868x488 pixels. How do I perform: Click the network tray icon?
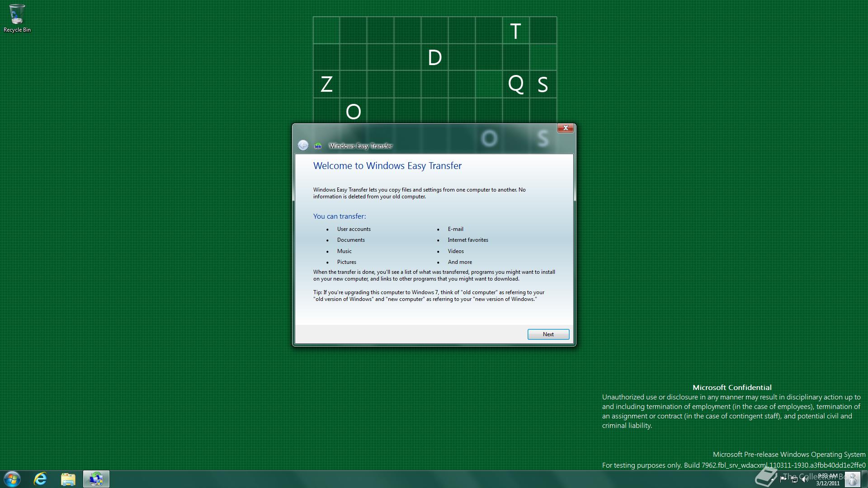794,480
